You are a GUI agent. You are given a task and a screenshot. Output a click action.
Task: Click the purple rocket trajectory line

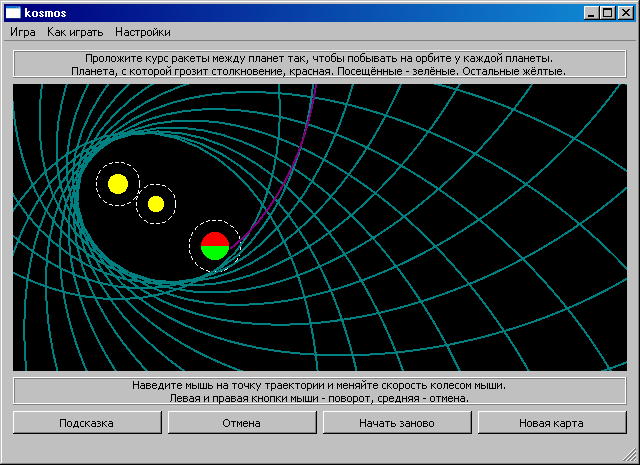[293, 168]
